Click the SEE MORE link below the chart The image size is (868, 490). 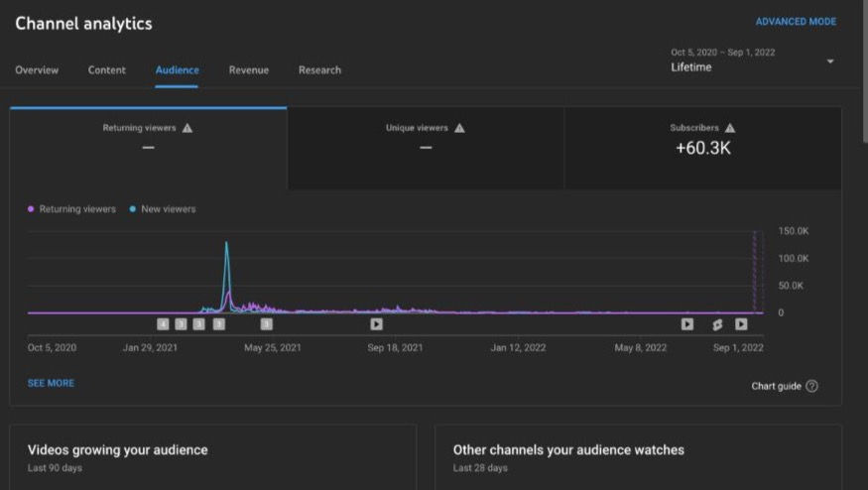51,383
